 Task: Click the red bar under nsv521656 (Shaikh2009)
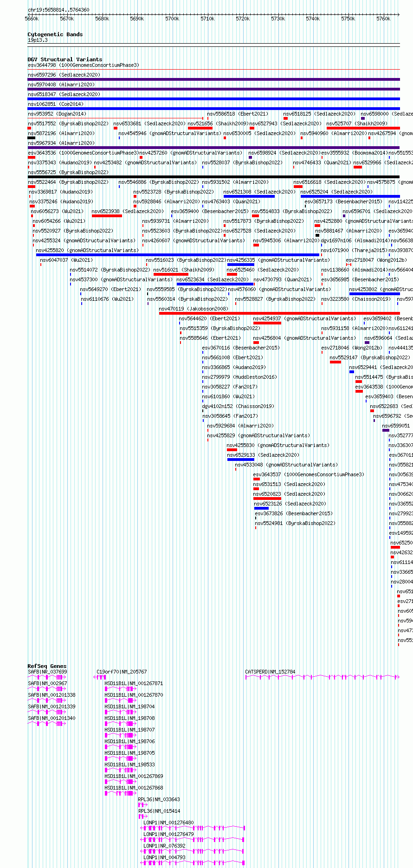click(200, 128)
